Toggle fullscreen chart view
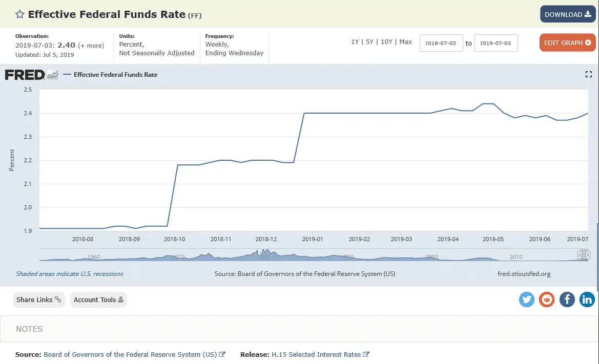Image resolution: width=599 pixels, height=364 pixels. click(588, 74)
